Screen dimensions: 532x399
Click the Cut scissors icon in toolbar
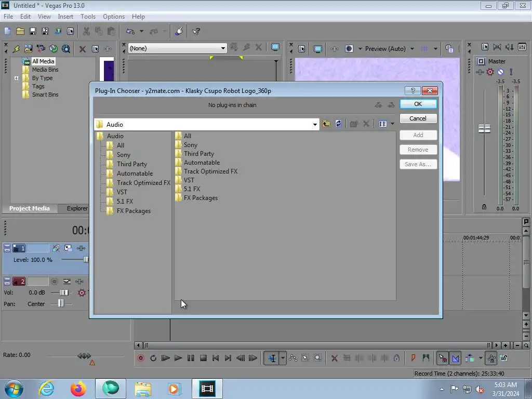pos(86,31)
